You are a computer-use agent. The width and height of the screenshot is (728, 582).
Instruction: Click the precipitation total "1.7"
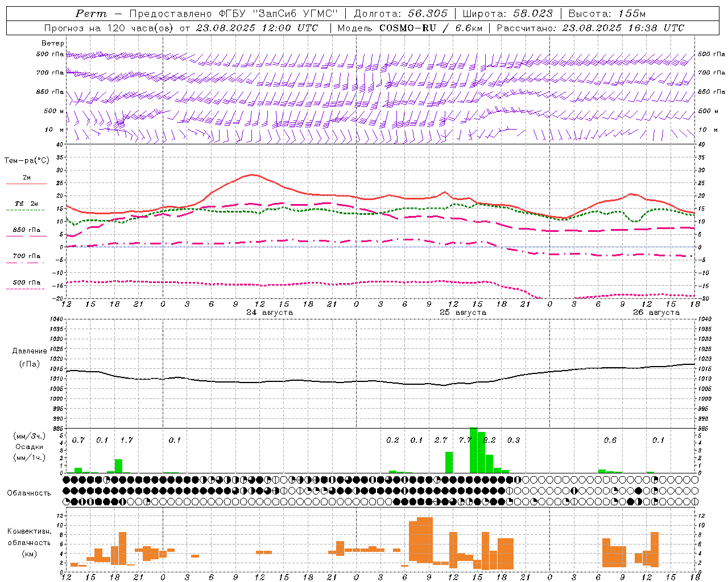127,440
